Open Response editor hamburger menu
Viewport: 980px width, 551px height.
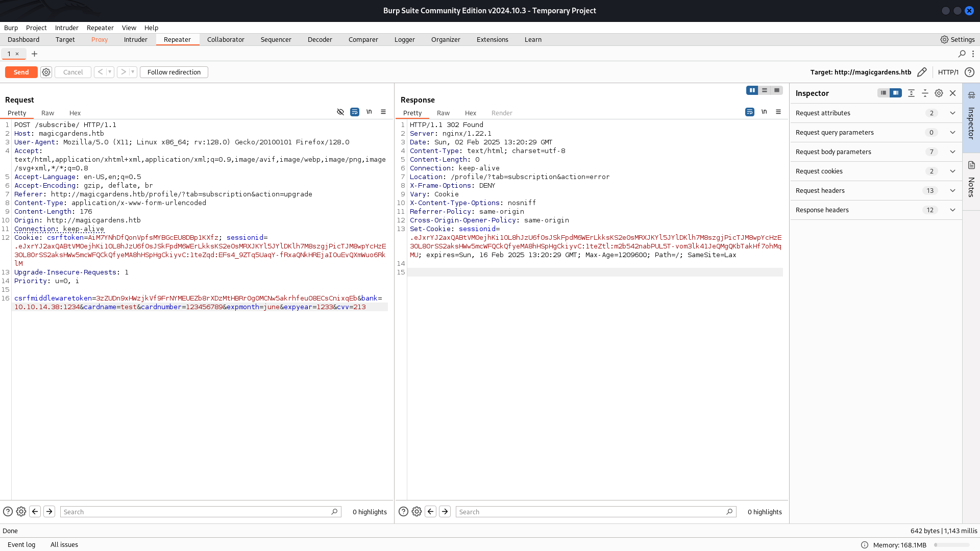pos(778,112)
